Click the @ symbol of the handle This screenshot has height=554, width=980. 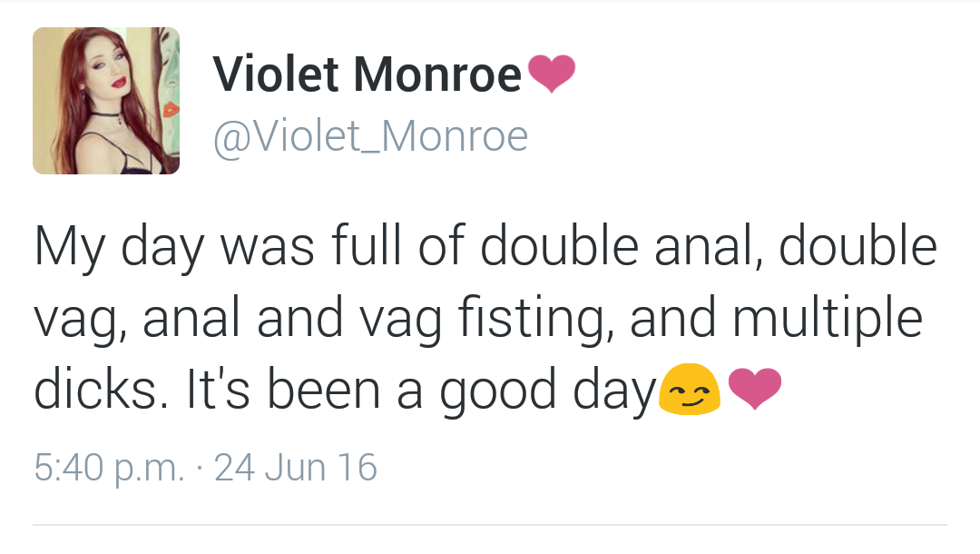click(x=232, y=138)
